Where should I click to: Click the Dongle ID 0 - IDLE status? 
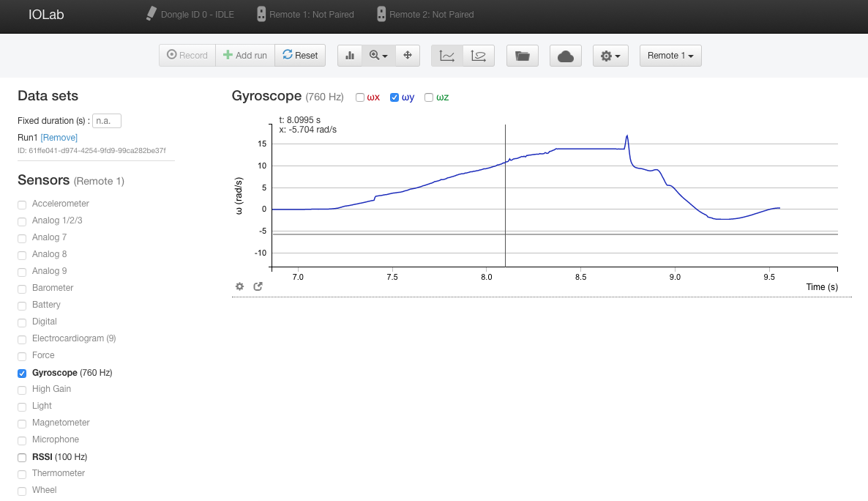pos(197,15)
